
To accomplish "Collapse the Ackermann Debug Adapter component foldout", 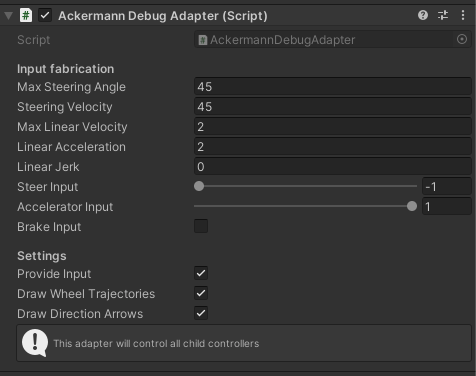I will [8, 16].
